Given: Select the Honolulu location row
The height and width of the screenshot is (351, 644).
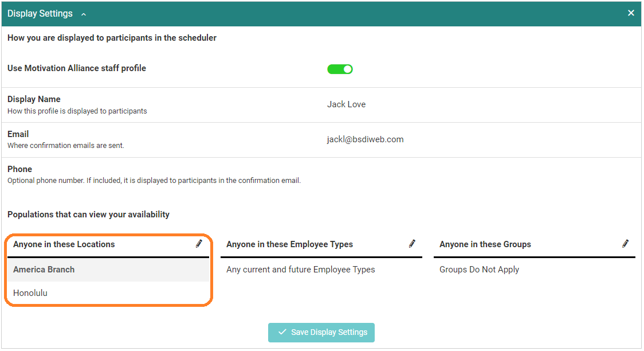Looking at the screenshot, I should click(30, 293).
